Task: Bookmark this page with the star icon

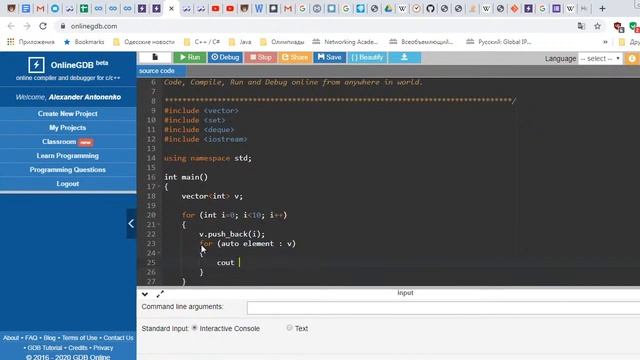Action: (598, 26)
